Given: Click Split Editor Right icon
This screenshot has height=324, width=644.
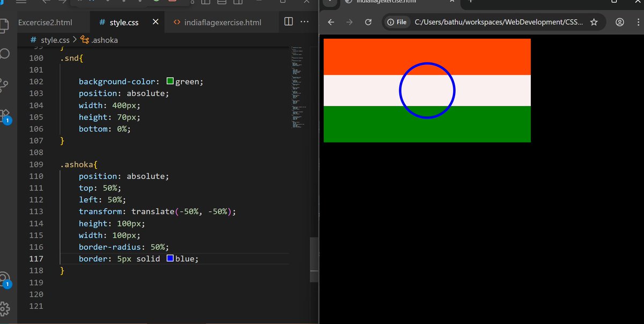Looking at the screenshot, I should [x=288, y=21].
